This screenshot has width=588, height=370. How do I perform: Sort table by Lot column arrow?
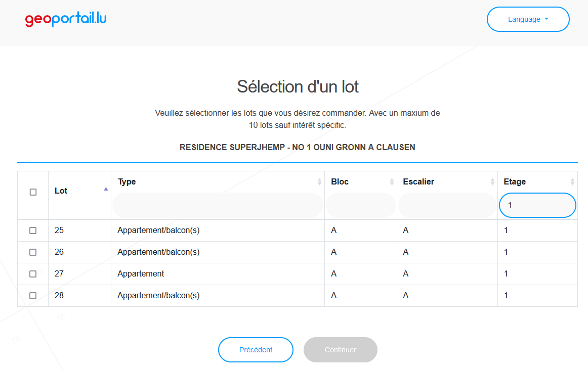point(106,189)
